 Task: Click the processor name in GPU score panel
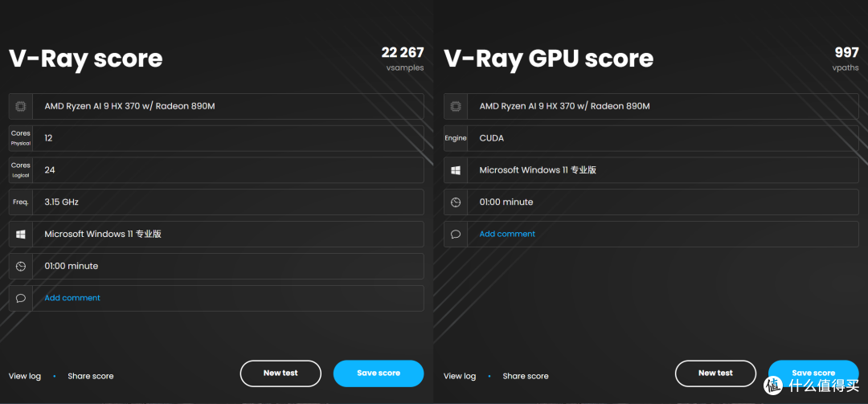[x=565, y=106]
